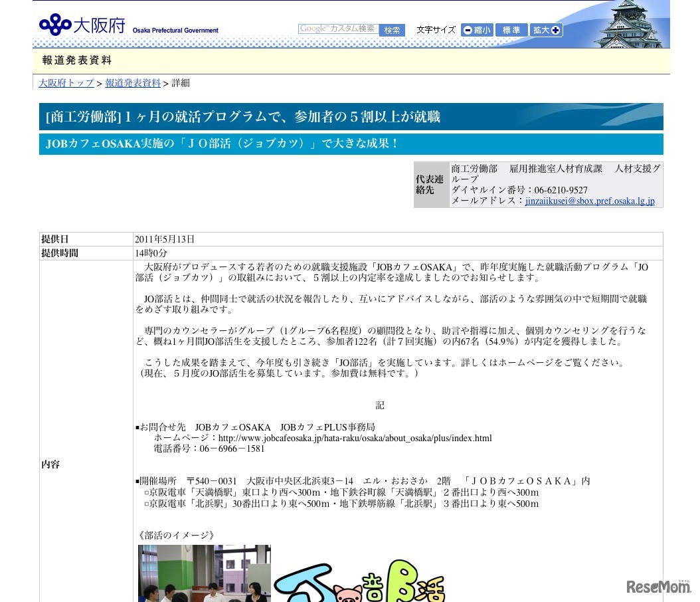Click the dial-in number 06-6210-9527
The width and height of the screenshot is (700, 602).
561,190
